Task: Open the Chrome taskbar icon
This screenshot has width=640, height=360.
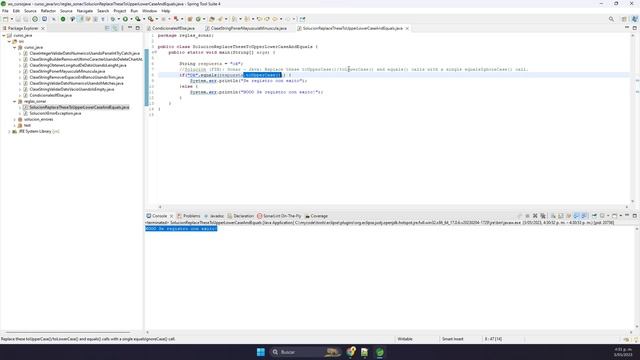Action: tap(351, 352)
